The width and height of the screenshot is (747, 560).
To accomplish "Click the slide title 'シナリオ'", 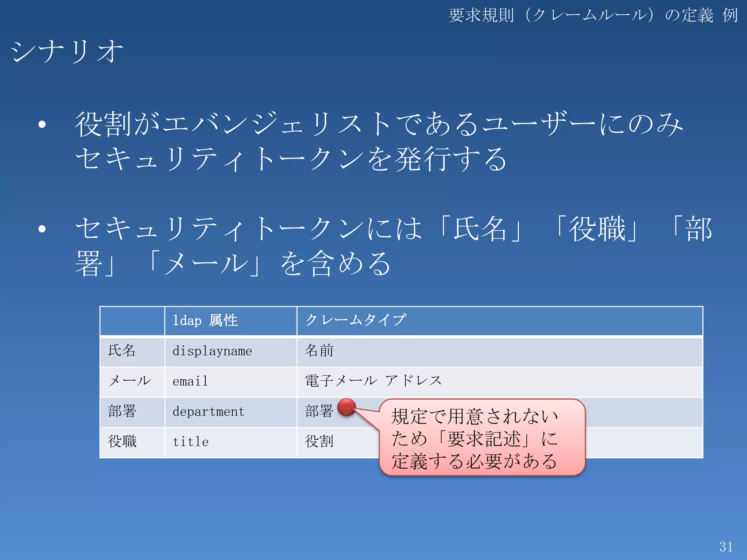I will 67,52.
